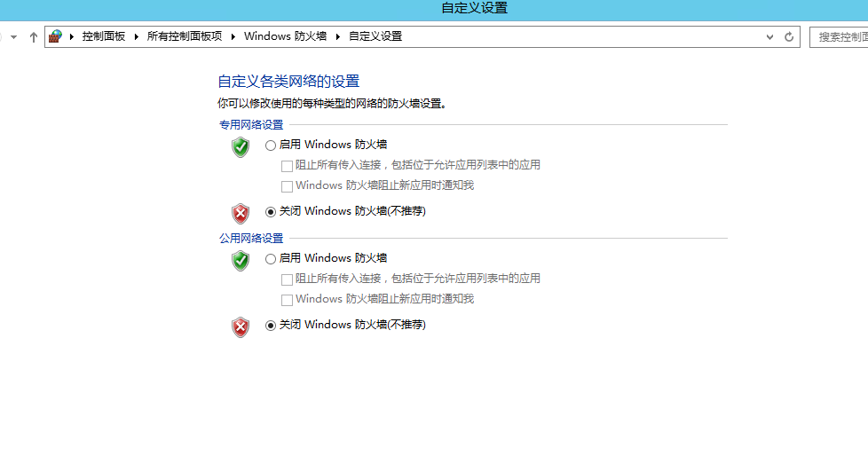868x472 pixels.
Task: Click the search control panel box
Action: (839, 37)
